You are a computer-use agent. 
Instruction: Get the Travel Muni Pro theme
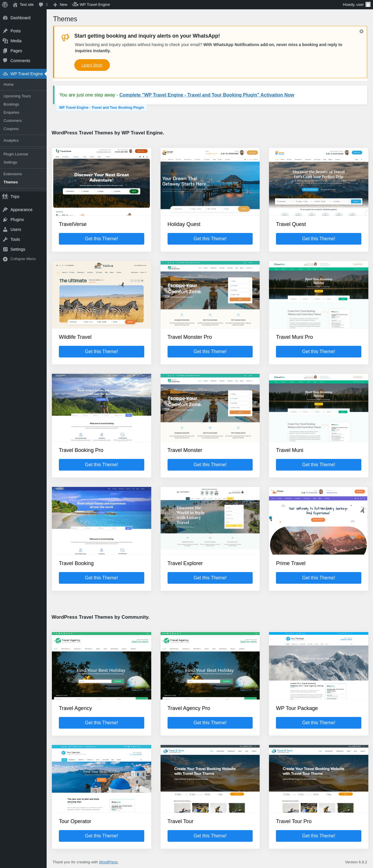click(x=319, y=352)
